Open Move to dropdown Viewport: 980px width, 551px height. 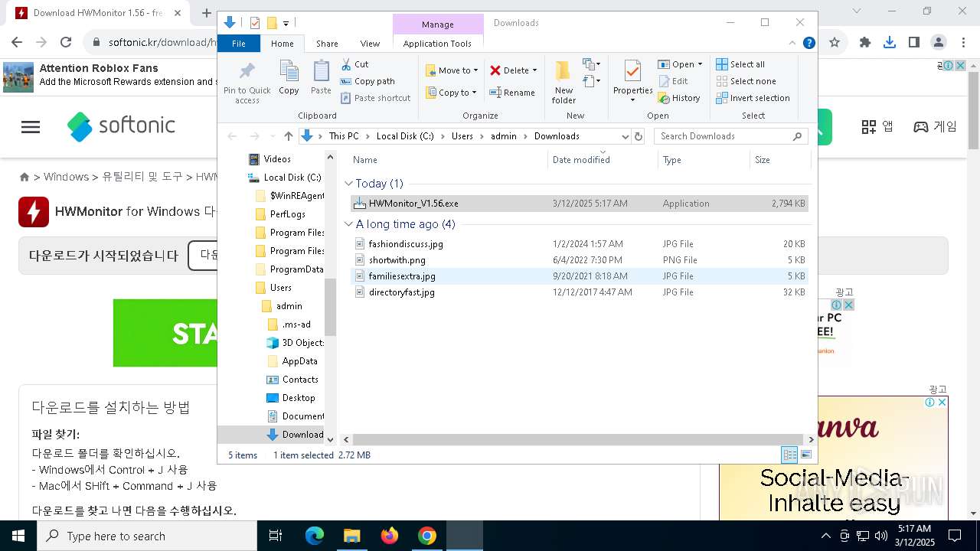coord(452,70)
